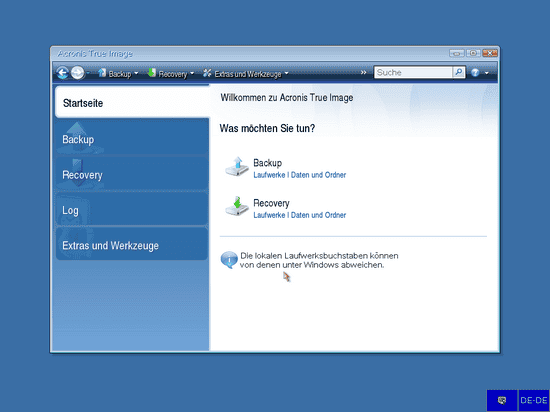Open Daten und Ordner link under Backup
Image resolution: width=550 pixels, height=412 pixels.
(x=318, y=175)
